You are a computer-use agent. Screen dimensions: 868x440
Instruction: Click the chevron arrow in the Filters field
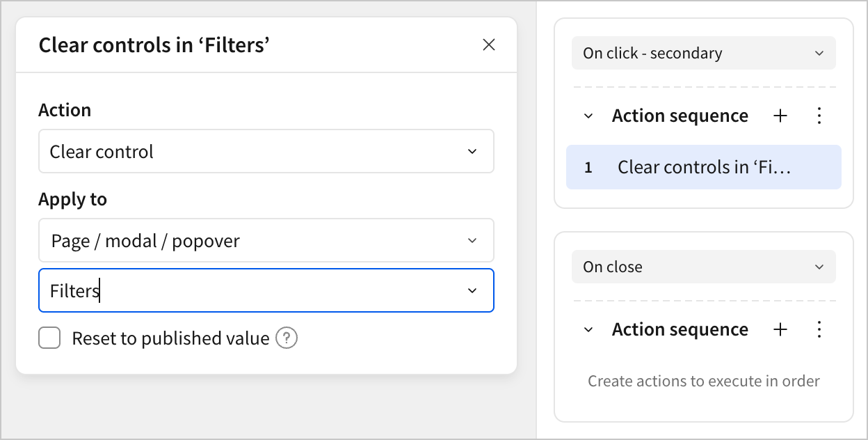coord(472,290)
